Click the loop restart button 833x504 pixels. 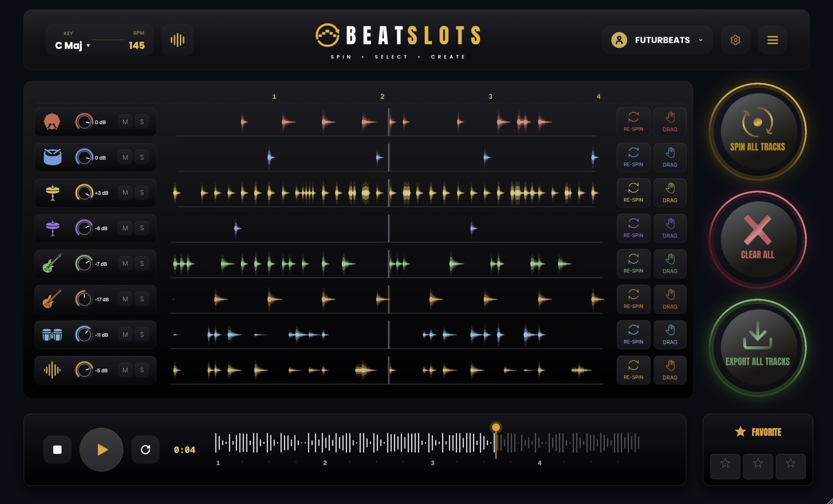pyautogui.click(x=145, y=450)
